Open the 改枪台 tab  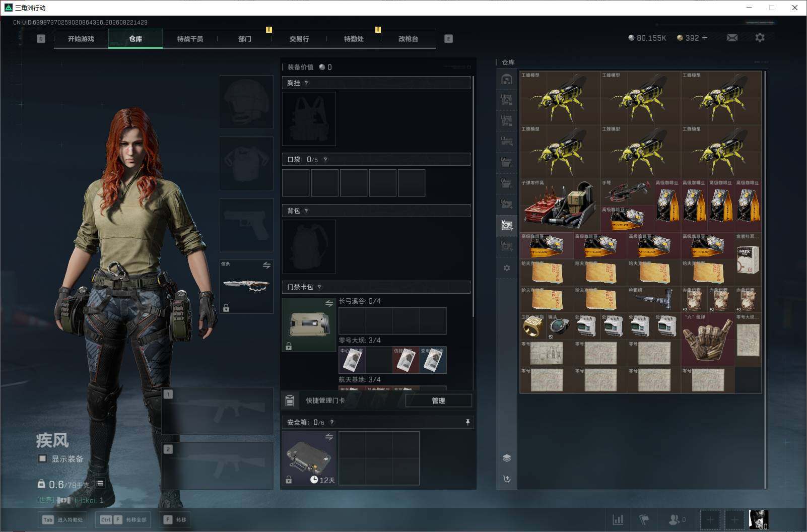[408, 39]
